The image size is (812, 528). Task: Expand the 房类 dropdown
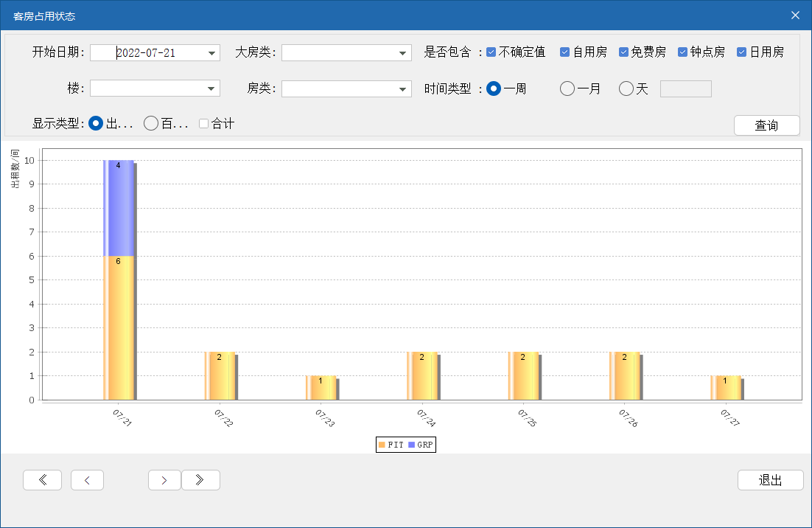pos(402,88)
